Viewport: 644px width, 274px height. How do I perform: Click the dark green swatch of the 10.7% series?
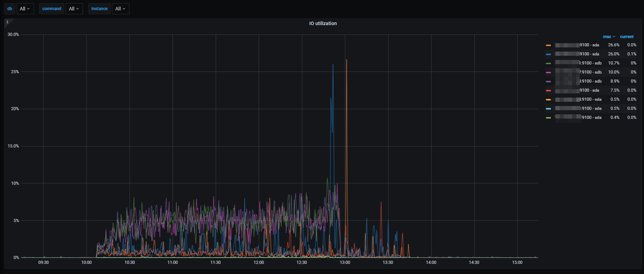548,63
